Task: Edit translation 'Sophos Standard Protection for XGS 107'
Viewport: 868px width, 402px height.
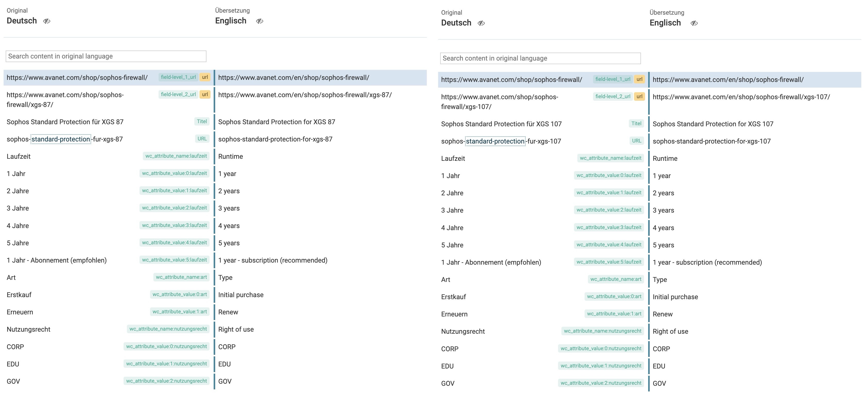Action: click(x=713, y=124)
